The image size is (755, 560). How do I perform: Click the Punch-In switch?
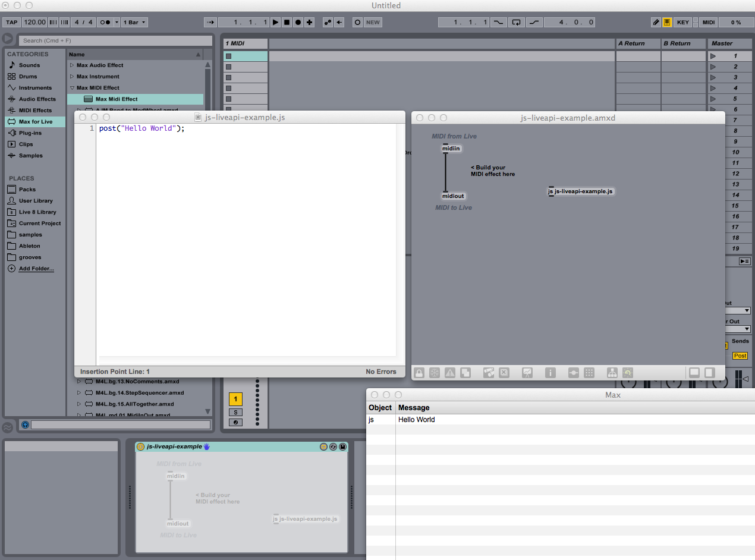coord(499,22)
